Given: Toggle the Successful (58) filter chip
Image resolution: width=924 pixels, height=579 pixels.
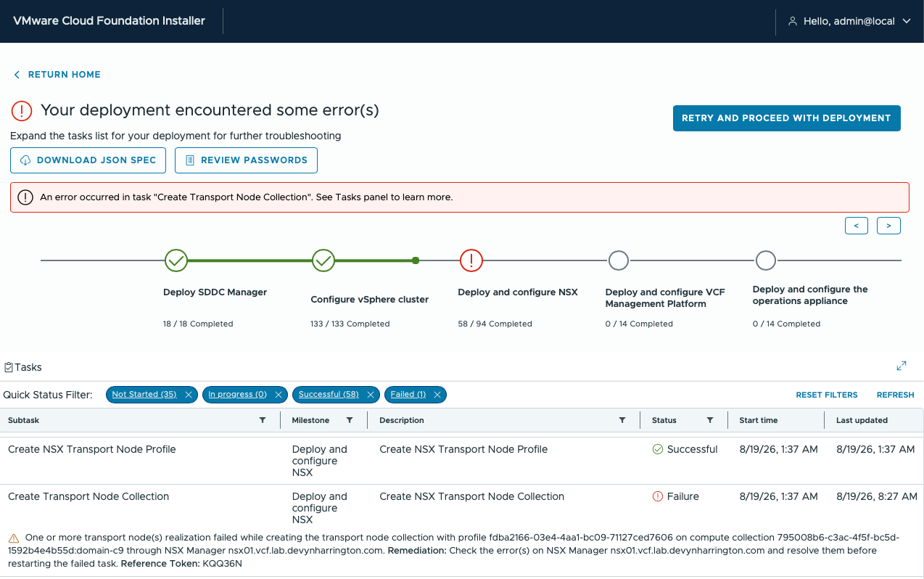Looking at the screenshot, I should click(329, 394).
